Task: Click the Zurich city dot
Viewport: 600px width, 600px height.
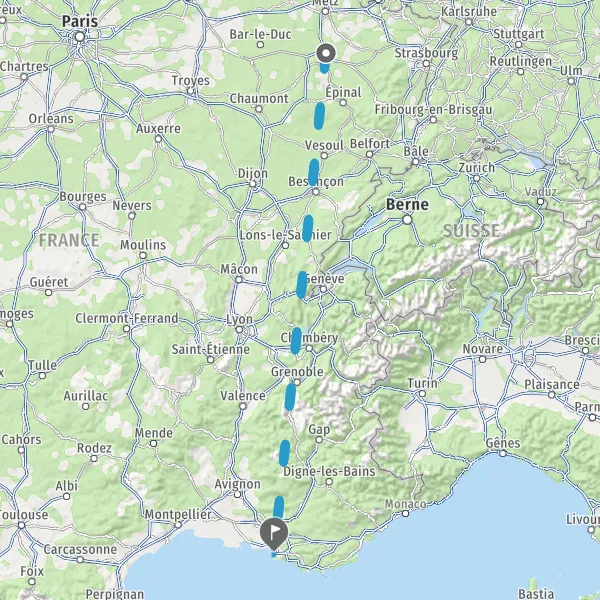Action: (x=476, y=178)
